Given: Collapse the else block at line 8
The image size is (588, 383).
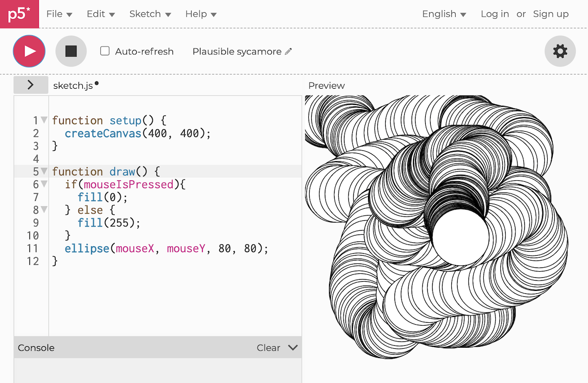Looking at the screenshot, I should 44,210.
